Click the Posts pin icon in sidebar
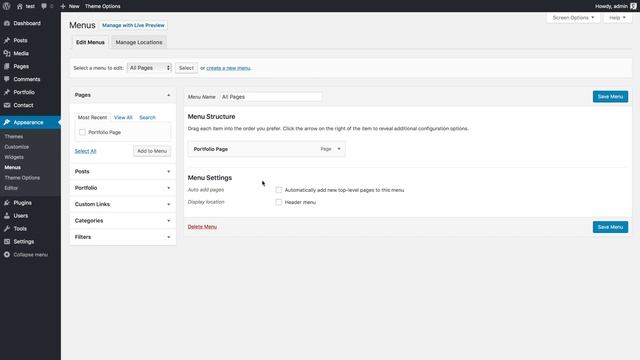 coord(7,40)
